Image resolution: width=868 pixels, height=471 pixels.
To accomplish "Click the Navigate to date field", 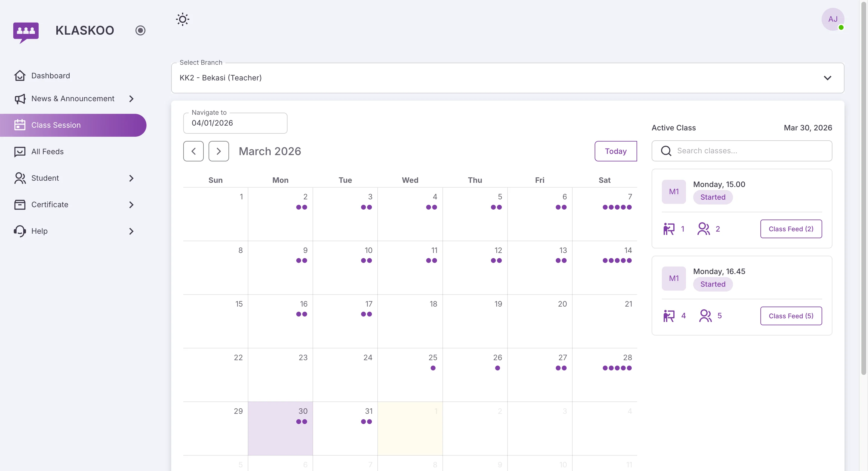I will [235, 123].
